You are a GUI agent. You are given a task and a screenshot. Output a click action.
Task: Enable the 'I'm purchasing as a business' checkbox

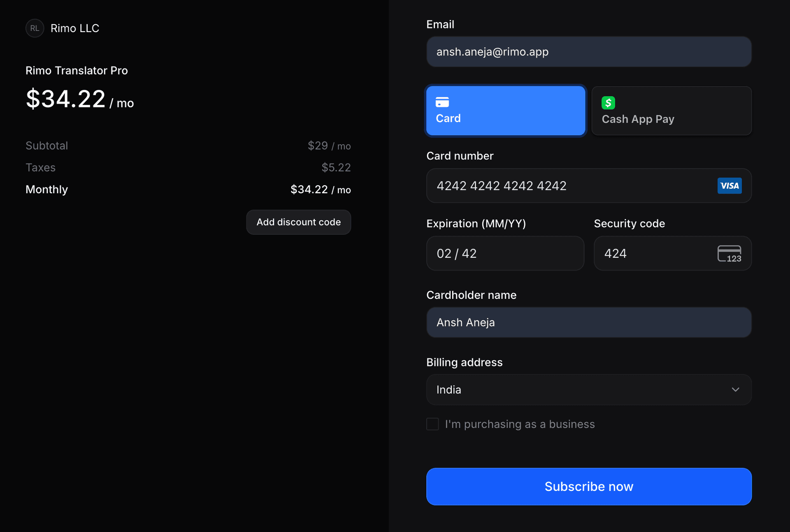tap(432, 424)
